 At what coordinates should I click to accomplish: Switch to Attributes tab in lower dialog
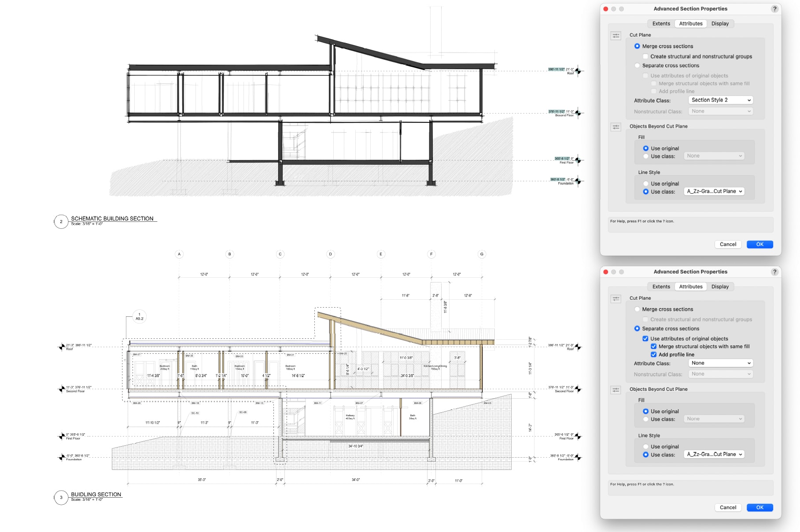(691, 286)
